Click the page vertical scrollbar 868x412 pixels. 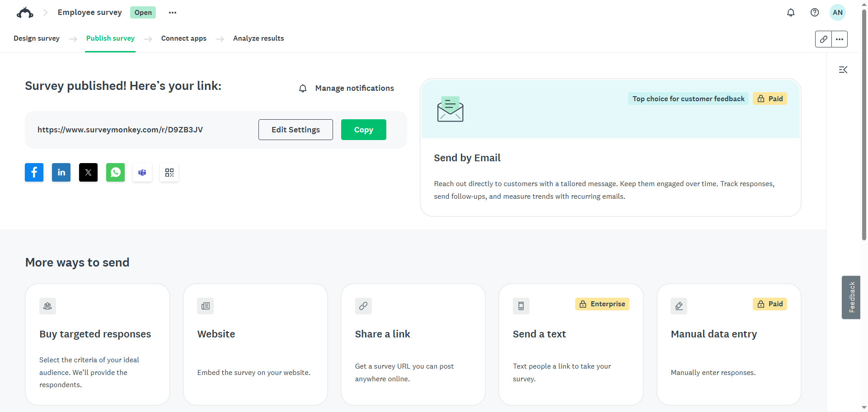tap(864, 124)
